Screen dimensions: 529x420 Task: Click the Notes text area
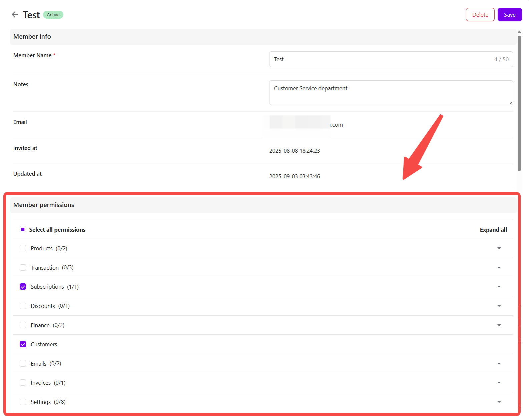pyautogui.click(x=390, y=93)
